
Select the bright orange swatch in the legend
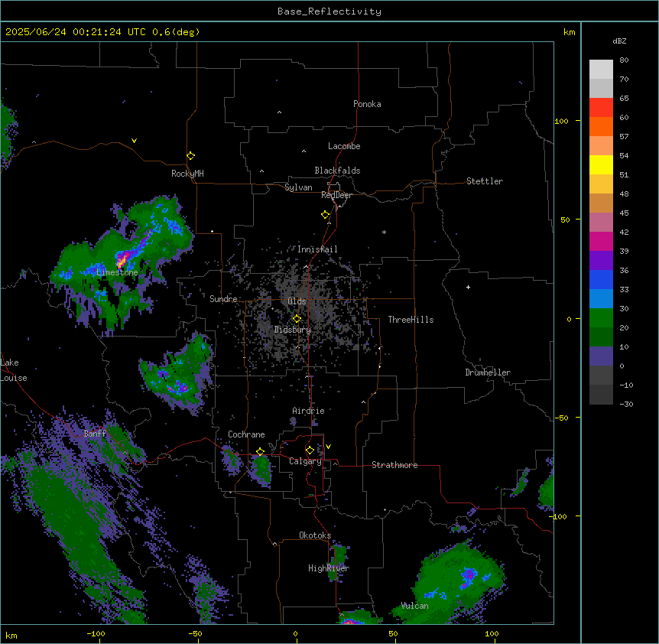(x=601, y=126)
